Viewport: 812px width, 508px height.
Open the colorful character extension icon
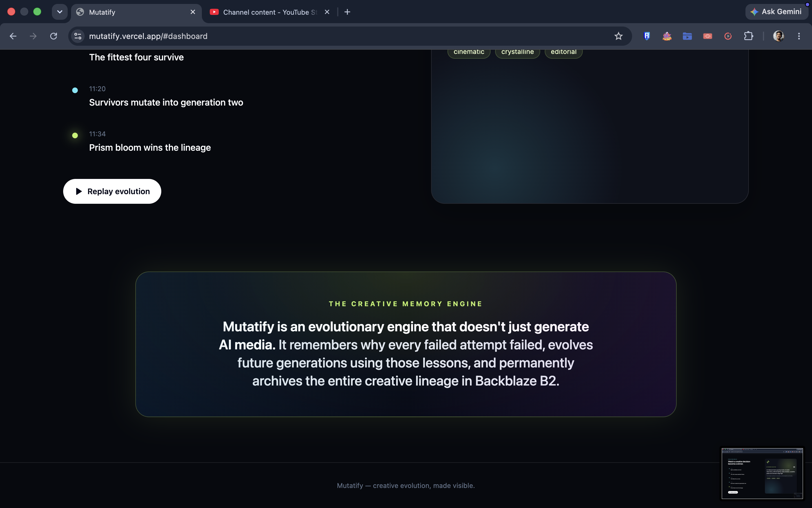pos(667,36)
